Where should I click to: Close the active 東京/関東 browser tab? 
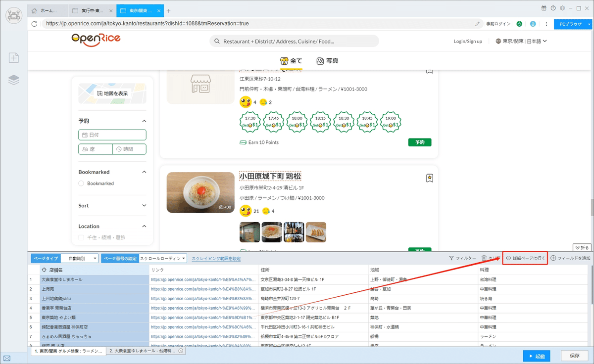click(160, 10)
